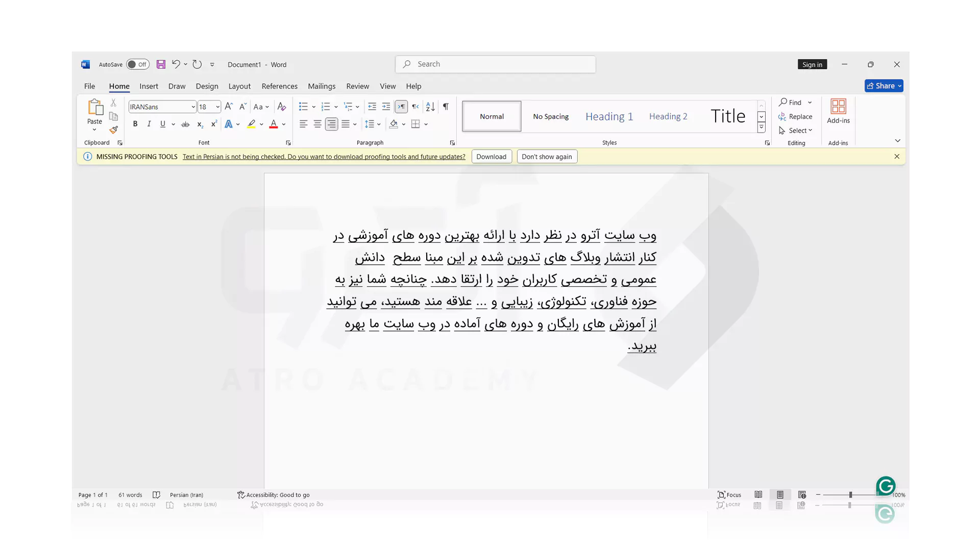Open Focus mode from status bar

coord(729,495)
